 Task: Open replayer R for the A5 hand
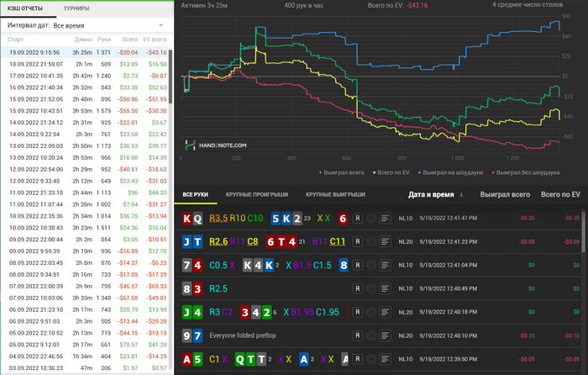coord(357,359)
